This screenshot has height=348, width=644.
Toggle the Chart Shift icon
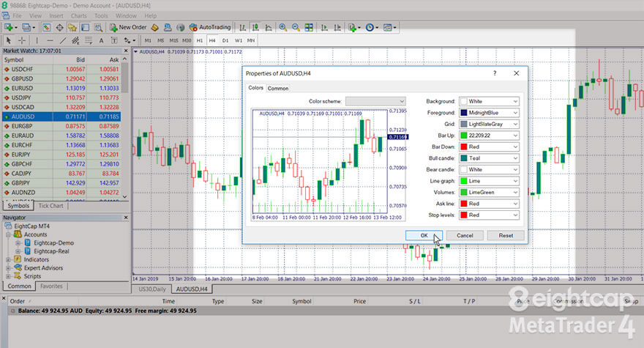point(337,27)
